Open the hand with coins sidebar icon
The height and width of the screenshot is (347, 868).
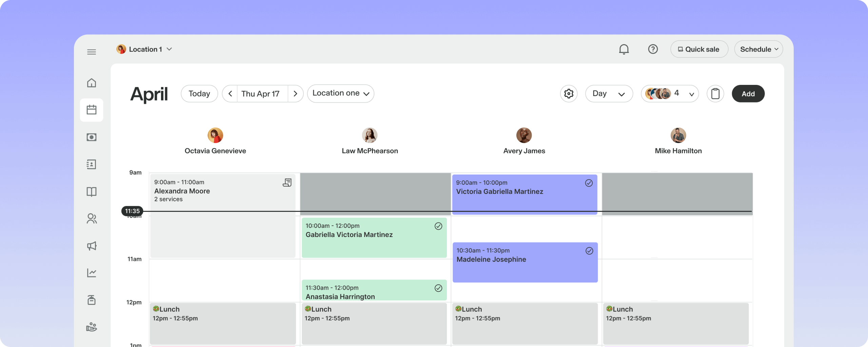click(92, 327)
